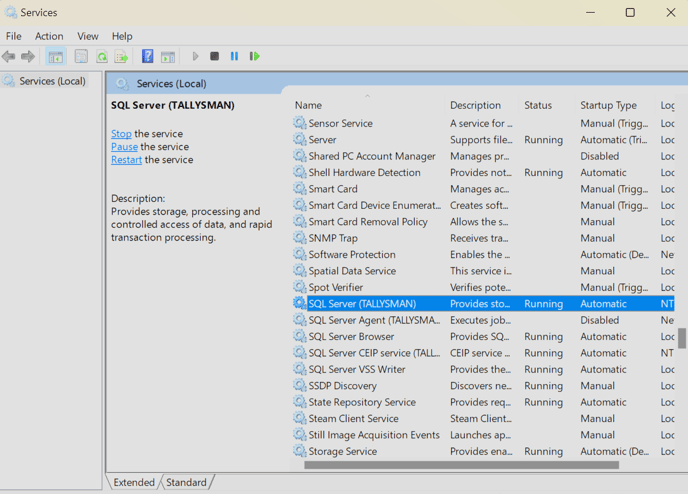688x494 pixels.
Task: Click the Export List toolbar icon
Action: (121, 56)
